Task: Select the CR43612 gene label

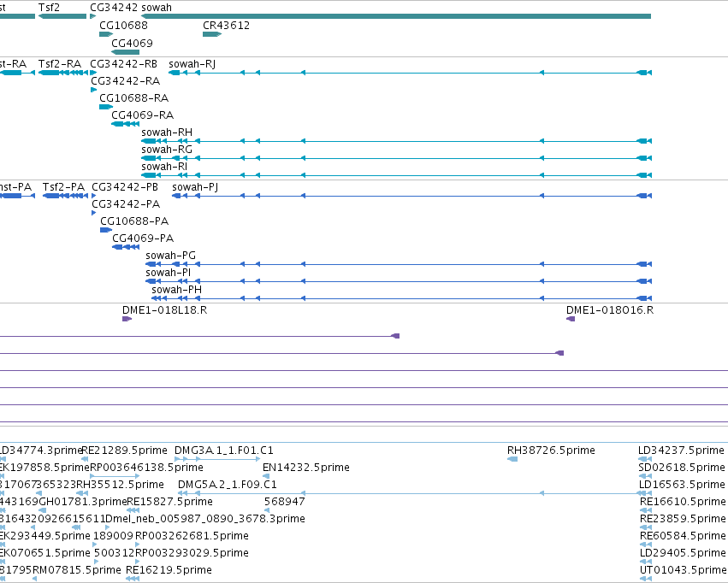Action: (x=226, y=25)
